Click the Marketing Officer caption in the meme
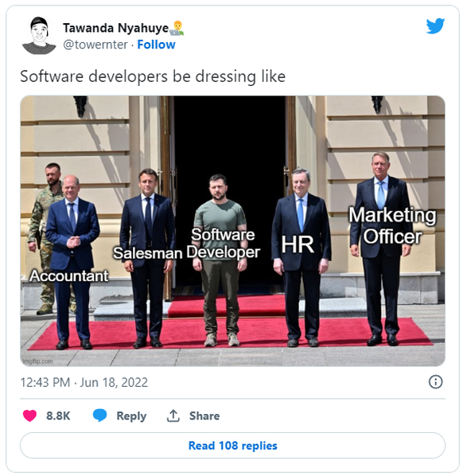The height and width of the screenshot is (476, 463). pos(392,225)
